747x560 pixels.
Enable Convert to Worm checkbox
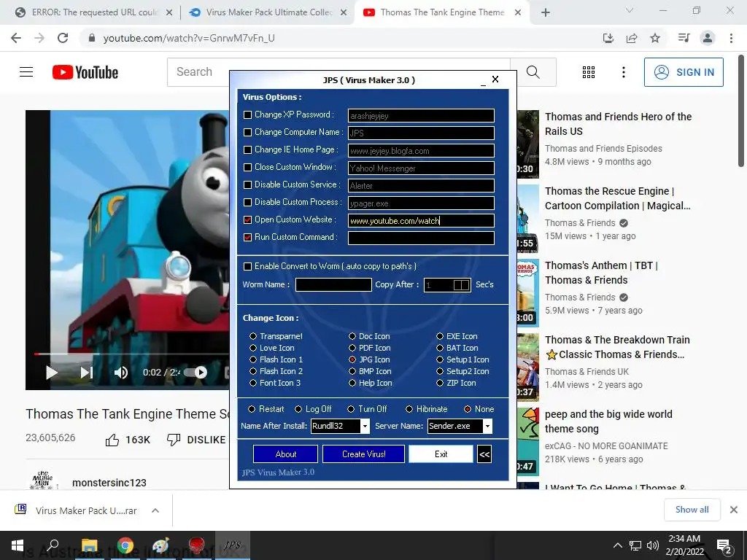click(248, 267)
